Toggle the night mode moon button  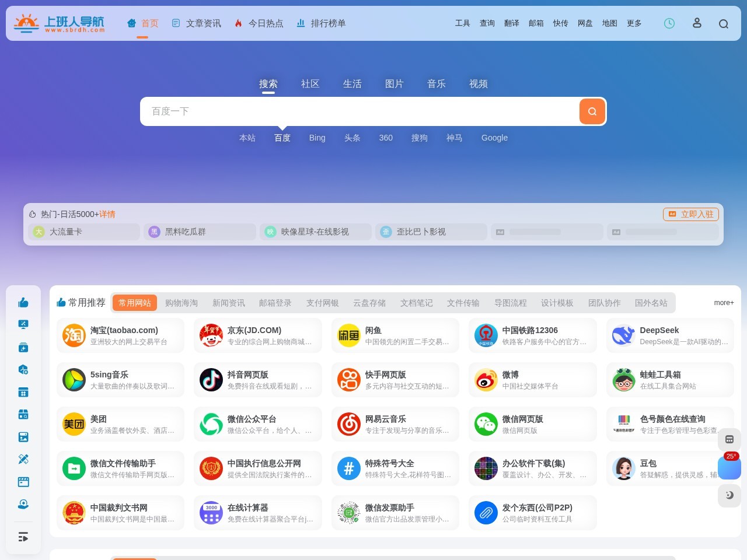pos(729,495)
